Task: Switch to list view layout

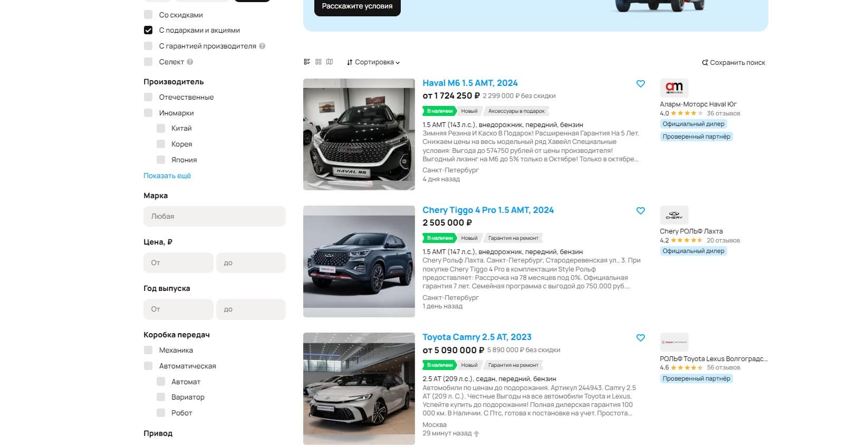Action: coord(307,62)
